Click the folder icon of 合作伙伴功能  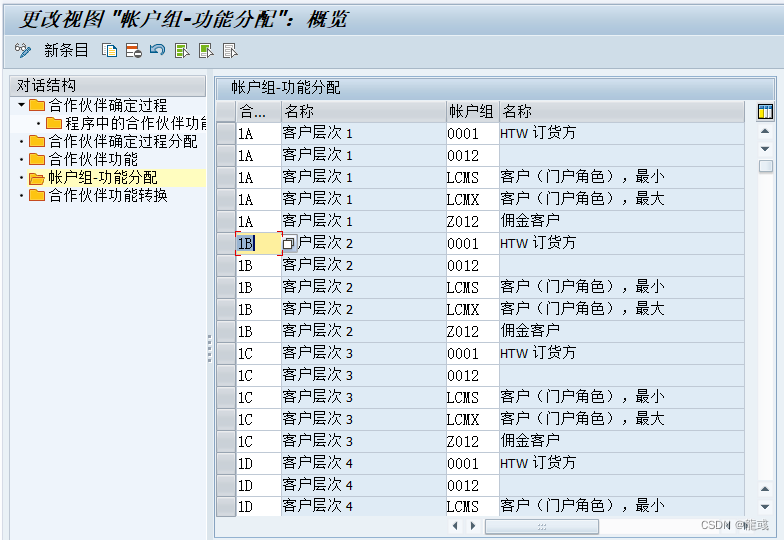click(x=37, y=159)
